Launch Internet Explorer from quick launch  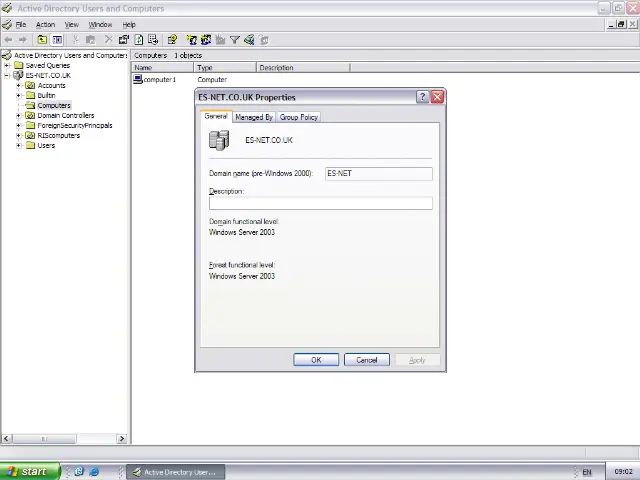click(x=94, y=472)
